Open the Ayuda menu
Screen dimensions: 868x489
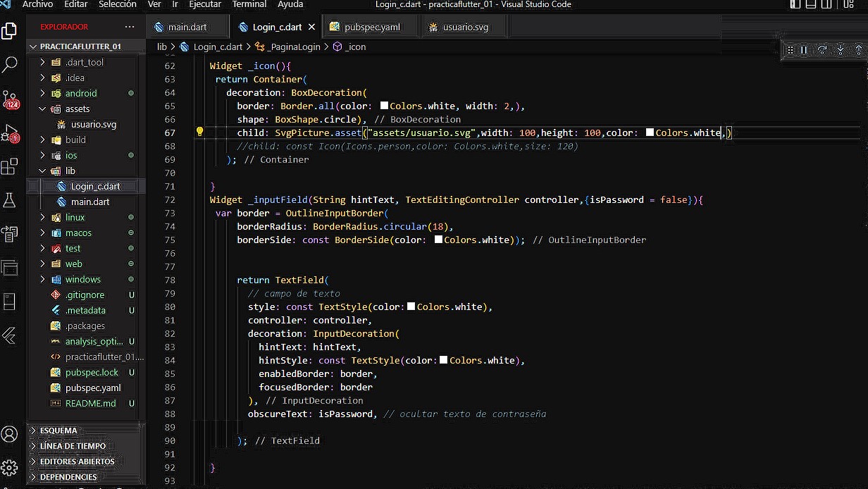[x=290, y=4]
